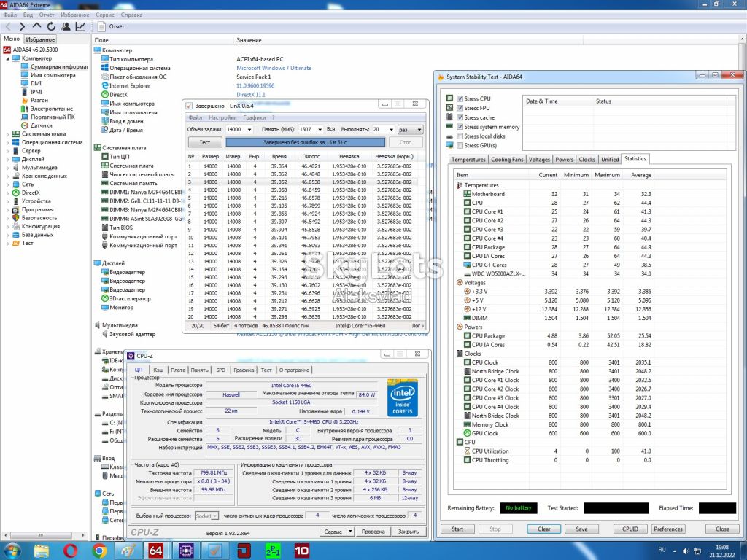Click the Preferences button

(668, 529)
